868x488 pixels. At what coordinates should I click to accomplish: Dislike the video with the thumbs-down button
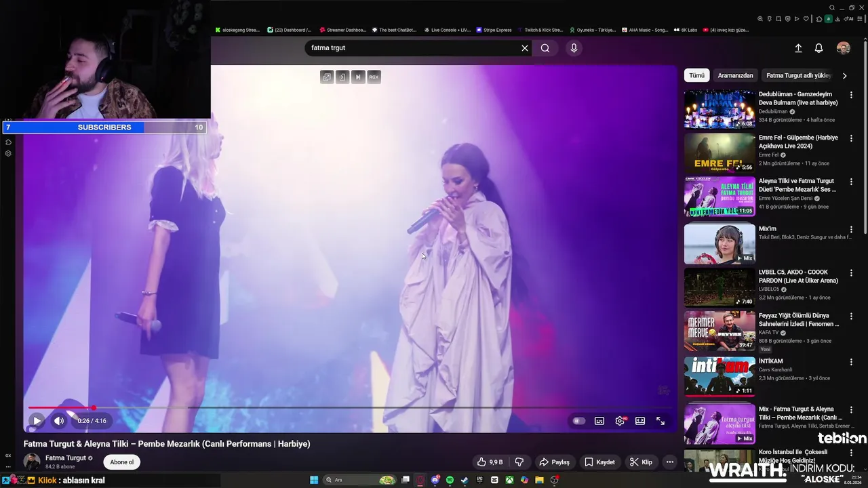(x=519, y=462)
